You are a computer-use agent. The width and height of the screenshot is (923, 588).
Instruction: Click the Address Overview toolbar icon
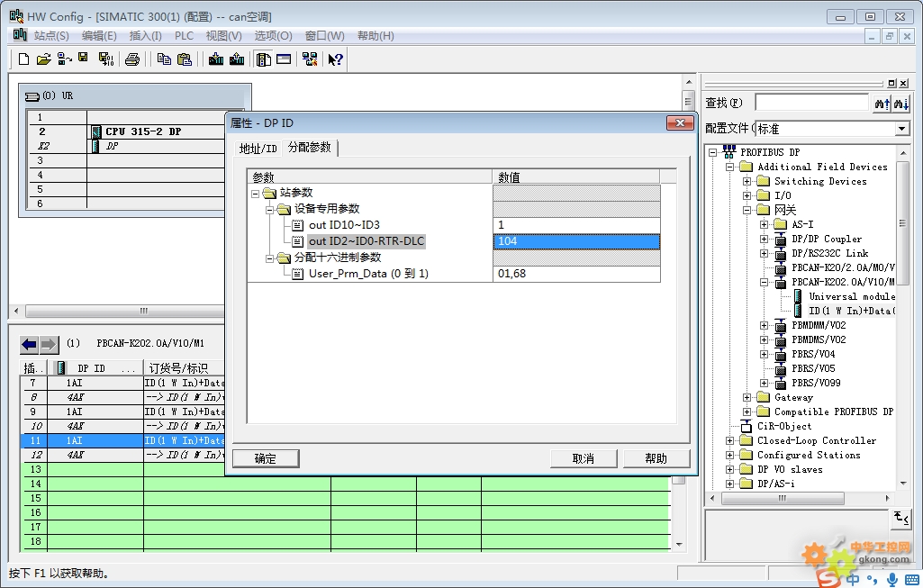pos(284,59)
